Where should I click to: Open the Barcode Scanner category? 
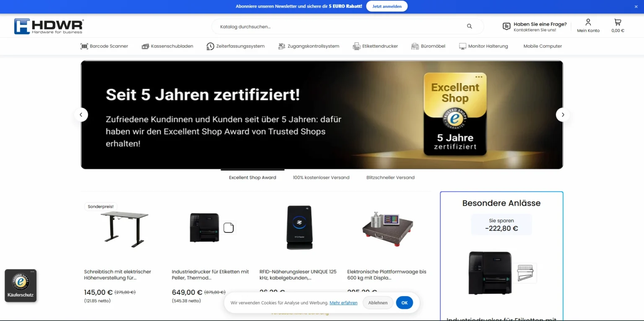104,46
